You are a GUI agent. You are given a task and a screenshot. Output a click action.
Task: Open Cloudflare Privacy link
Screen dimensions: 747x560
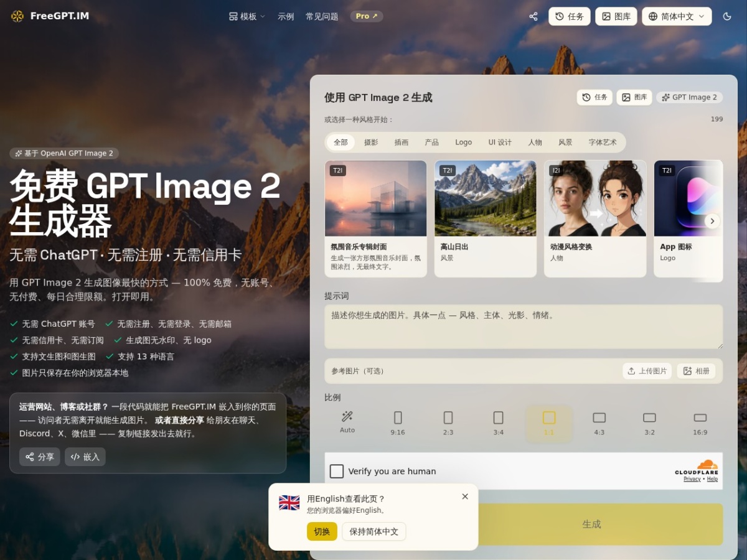click(692, 479)
